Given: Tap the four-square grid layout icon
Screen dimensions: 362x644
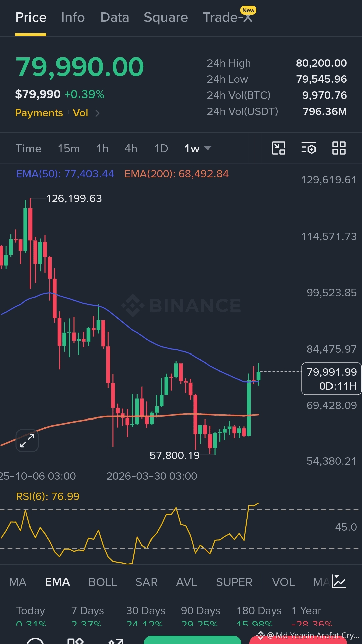Looking at the screenshot, I should point(339,148).
